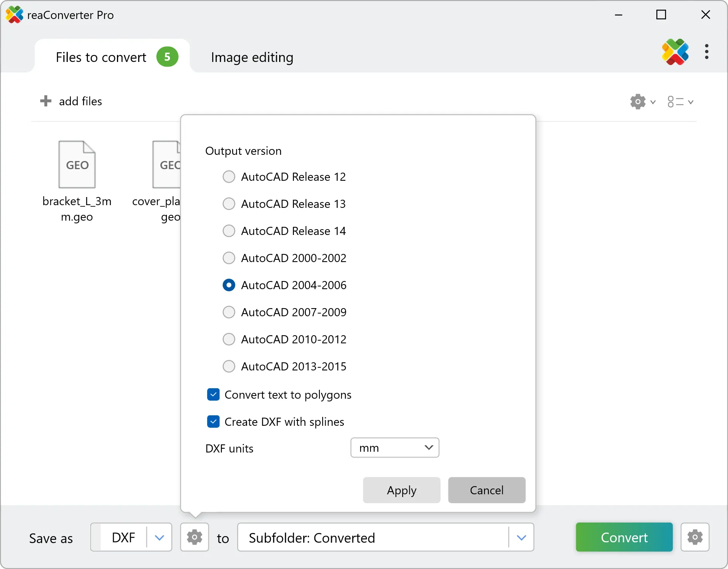Click the output settings gear beside Convert
The image size is (728, 569).
click(695, 537)
